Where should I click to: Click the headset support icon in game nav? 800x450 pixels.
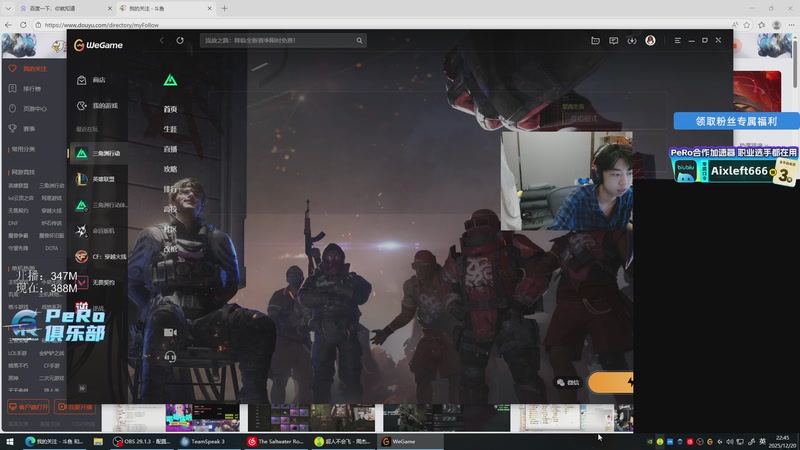point(170,357)
